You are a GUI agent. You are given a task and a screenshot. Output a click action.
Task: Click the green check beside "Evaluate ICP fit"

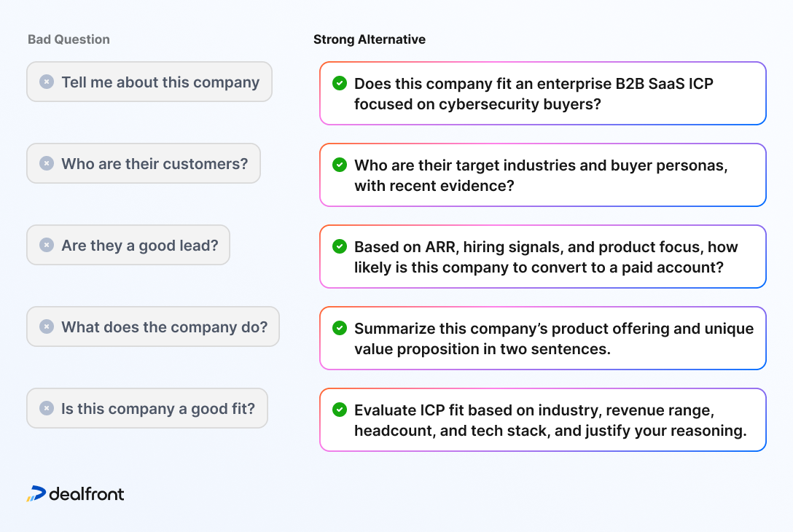[x=340, y=410]
